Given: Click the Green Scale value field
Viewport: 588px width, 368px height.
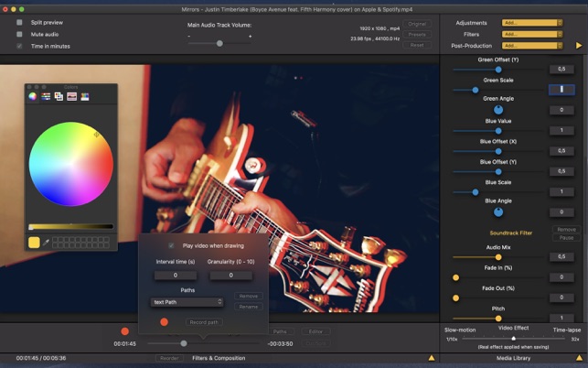Looking at the screenshot, I should point(561,90).
